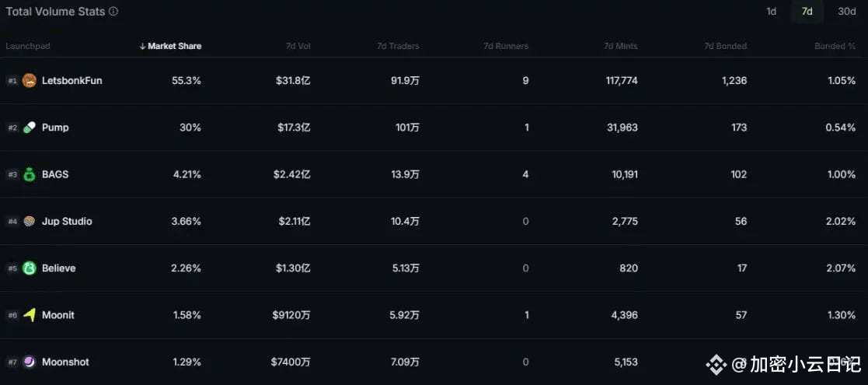
Task: Open the LetsbonkFun launchpad name link
Action: (x=71, y=81)
